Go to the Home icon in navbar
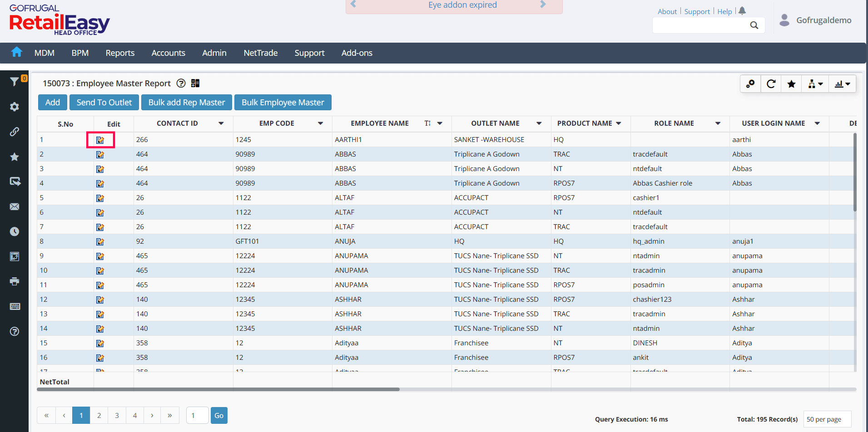Viewport: 868px width, 432px height. (x=17, y=53)
